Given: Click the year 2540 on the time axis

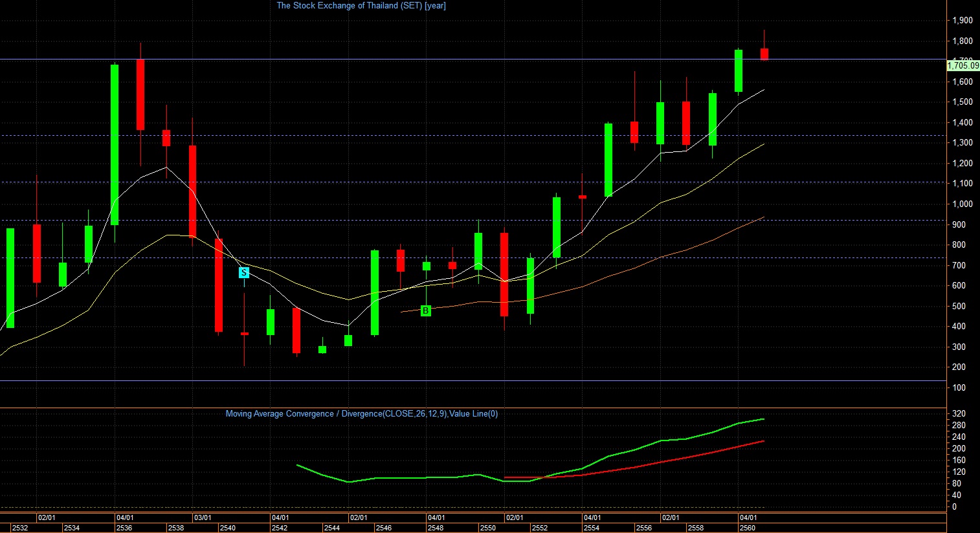Looking at the screenshot, I should click(x=227, y=528).
